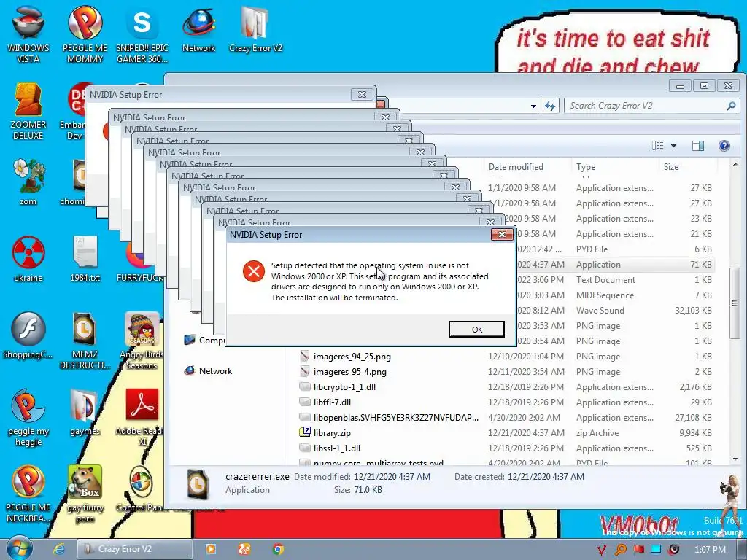Image resolution: width=747 pixels, height=560 pixels.
Task: Click the Explorer refresh arrows button
Action: click(550, 106)
